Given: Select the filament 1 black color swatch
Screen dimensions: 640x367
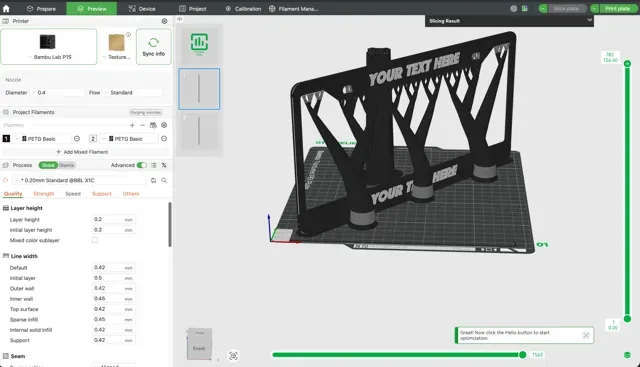Looking at the screenshot, I should point(6,139).
